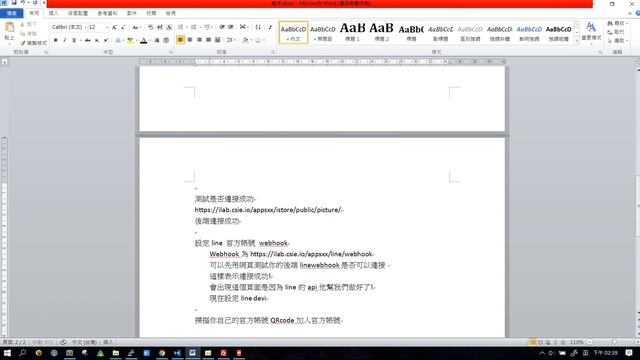The width and height of the screenshot is (640, 360).
Task: Click the Decrease Indent icon
Action: point(222,27)
